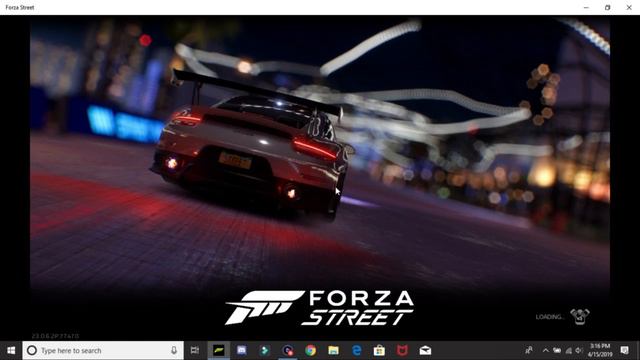Open the Windows Start menu
640x360 pixels.
pos(11,350)
